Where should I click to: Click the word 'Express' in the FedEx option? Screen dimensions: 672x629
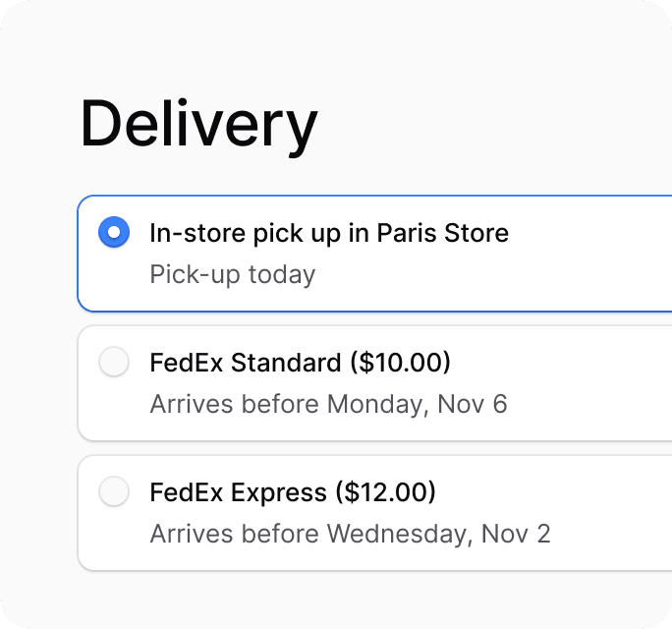coord(278,491)
